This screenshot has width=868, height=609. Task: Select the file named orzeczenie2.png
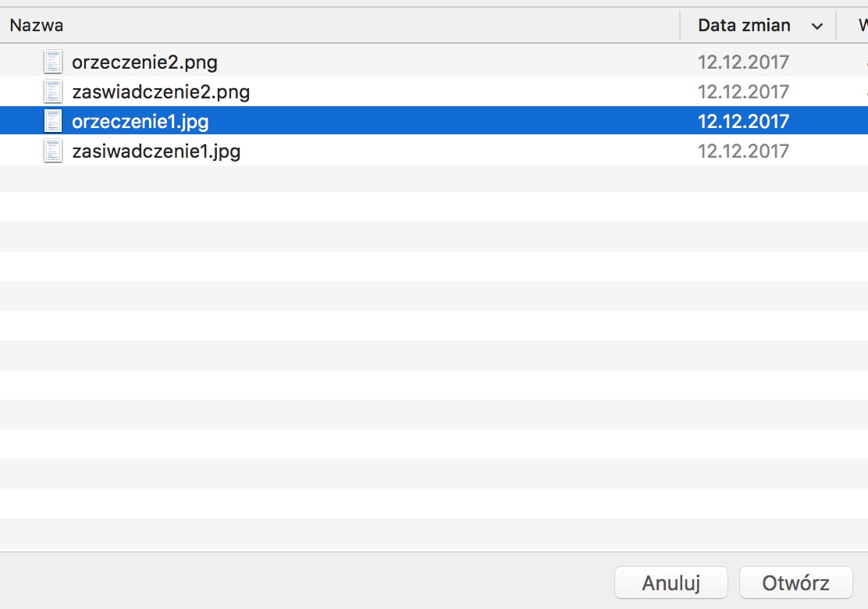coord(144,62)
